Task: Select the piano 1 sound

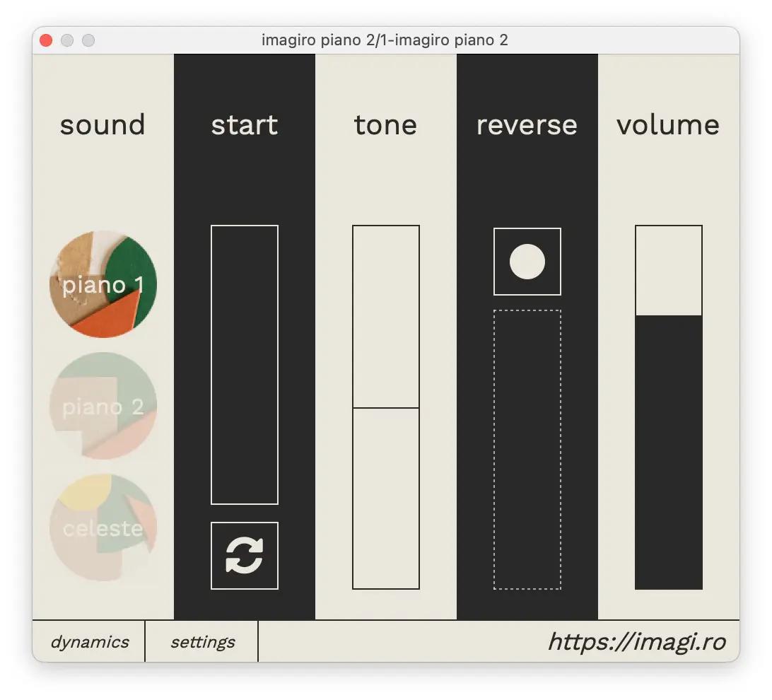Action: 103,284
